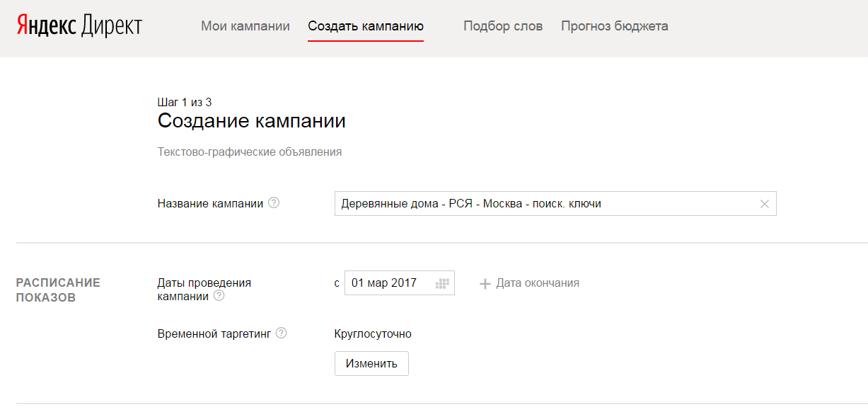The image size is (868, 417).
Task: Click the Создание кампании heading
Action: coord(251,121)
